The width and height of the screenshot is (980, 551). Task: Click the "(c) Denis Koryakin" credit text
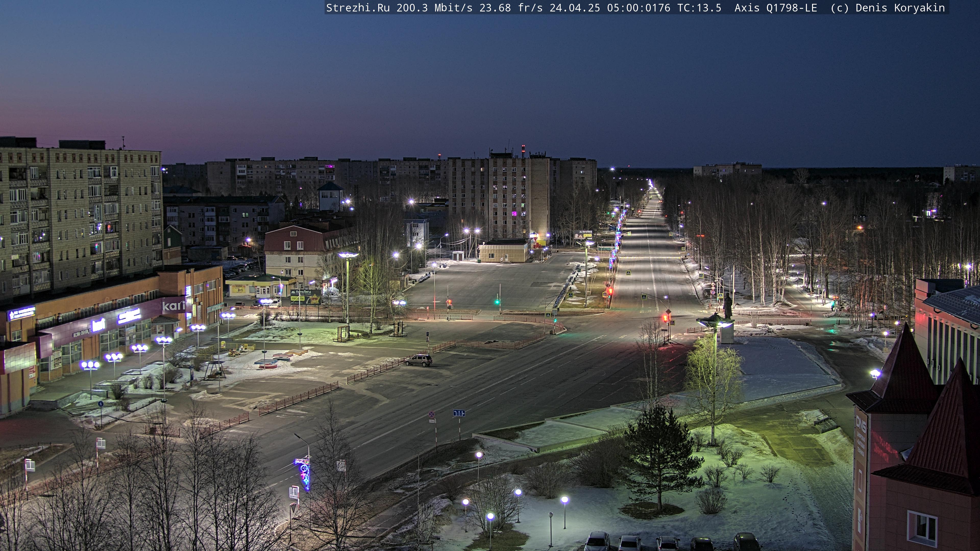click(x=888, y=8)
